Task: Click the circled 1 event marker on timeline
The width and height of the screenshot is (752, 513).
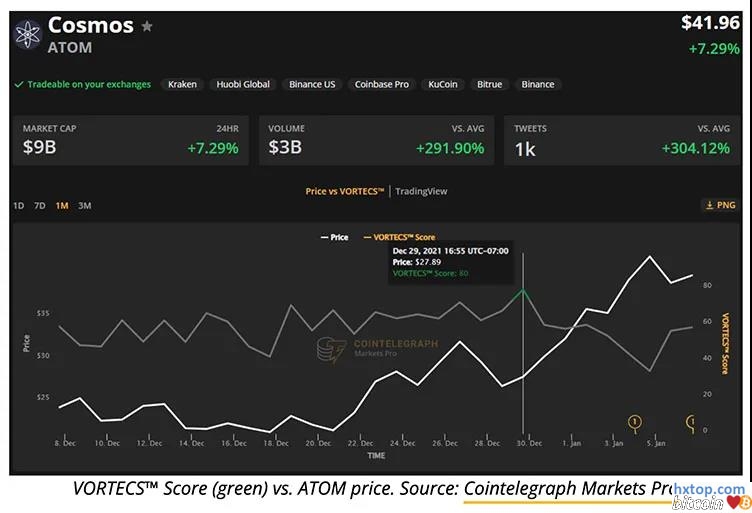Action: (x=634, y=421)
